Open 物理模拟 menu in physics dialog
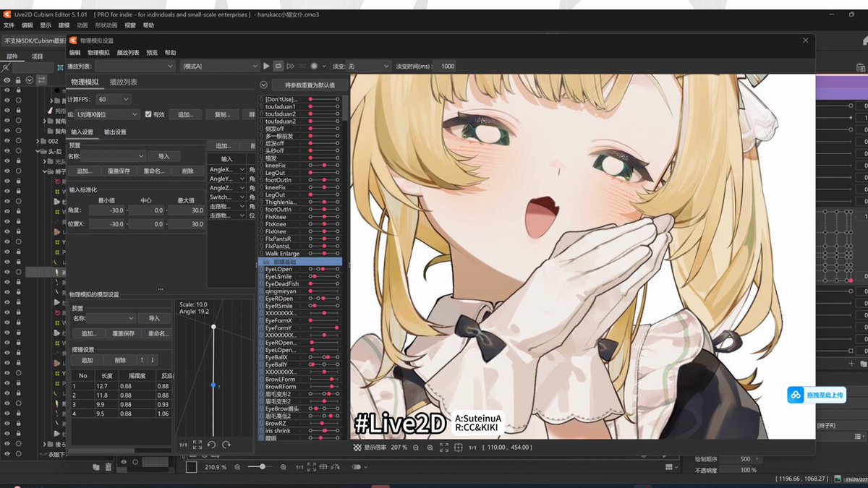 98,53
